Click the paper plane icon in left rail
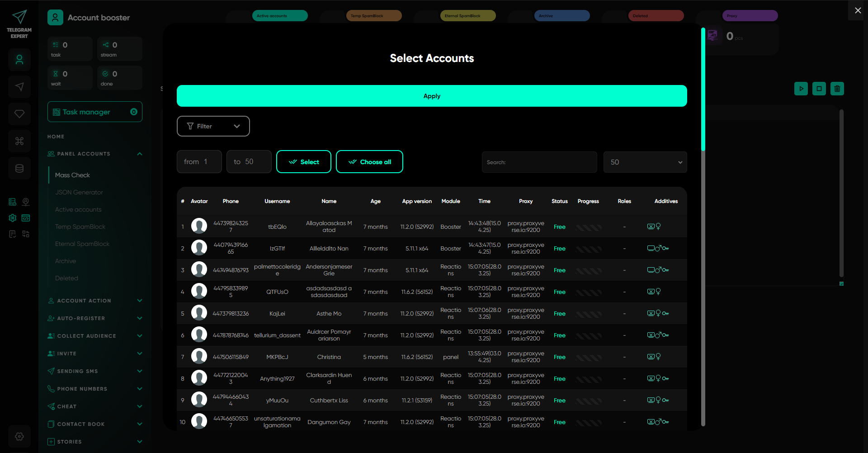The height and width of the screenshot is (453, 868). pyautogui.click(x=19, y=87)
